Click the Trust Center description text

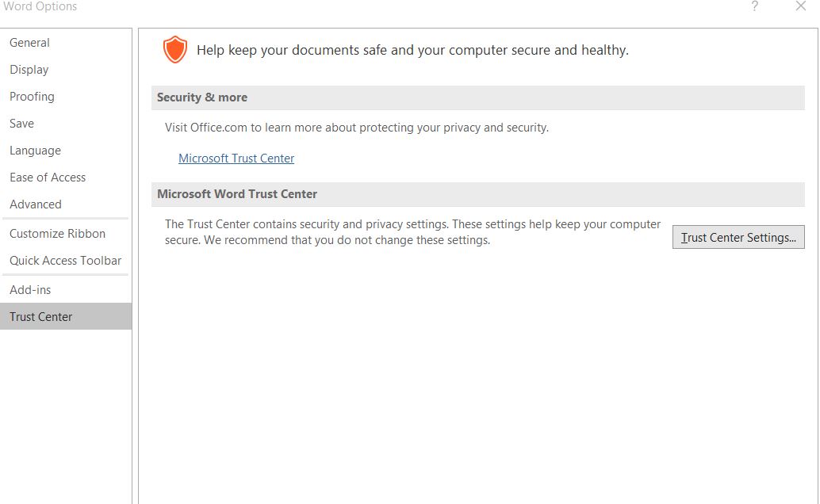(x=412, y=232)
